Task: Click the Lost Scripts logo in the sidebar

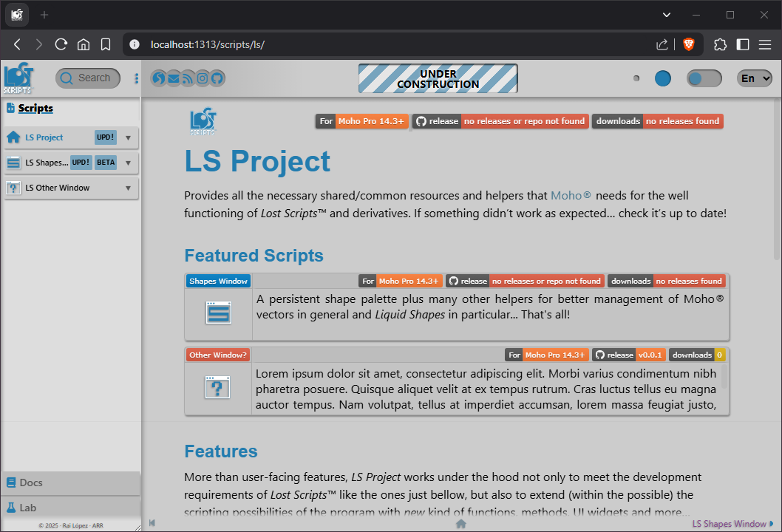Action: pyautogui.click(x=18, y=78)
